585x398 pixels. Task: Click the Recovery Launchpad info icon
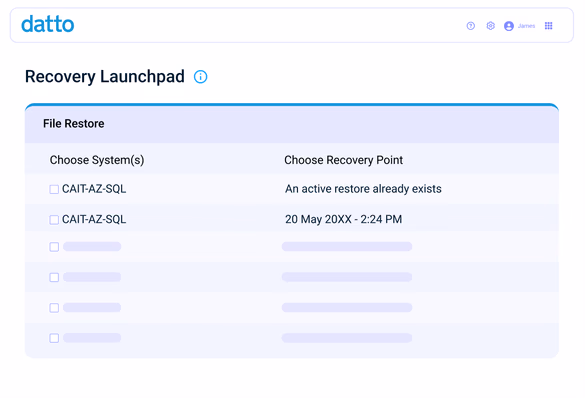point(200,77)
